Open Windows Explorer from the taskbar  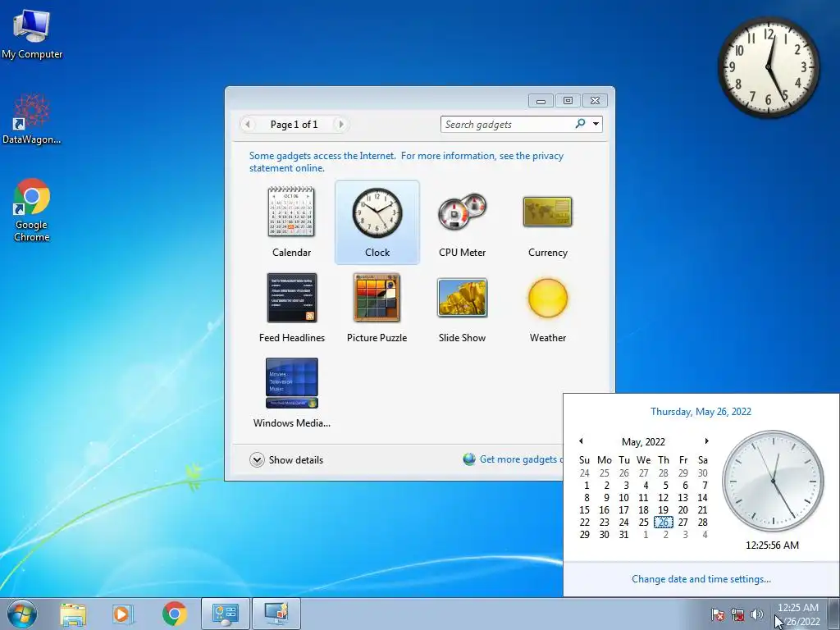coord(73,614)
